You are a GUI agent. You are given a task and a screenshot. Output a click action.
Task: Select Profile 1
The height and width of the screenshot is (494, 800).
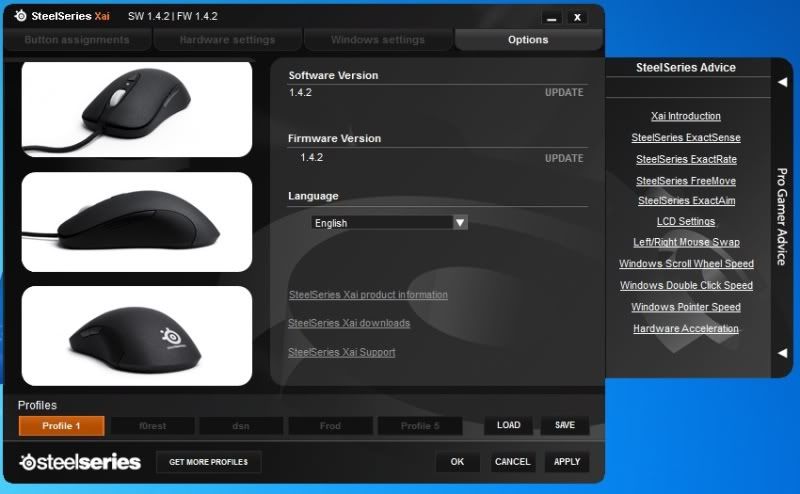61,426
